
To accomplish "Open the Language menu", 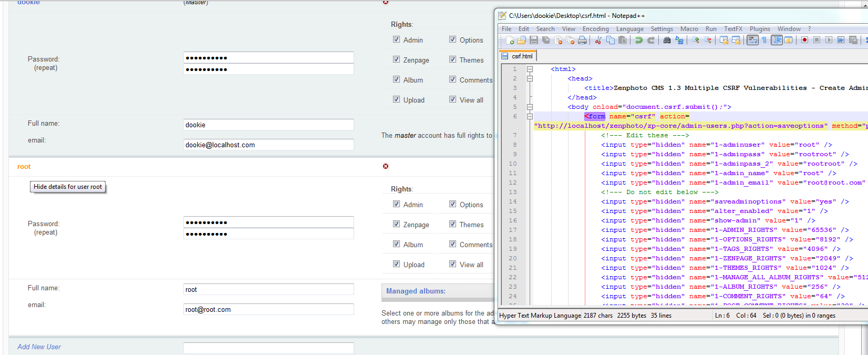I will [x=629, y=29].
